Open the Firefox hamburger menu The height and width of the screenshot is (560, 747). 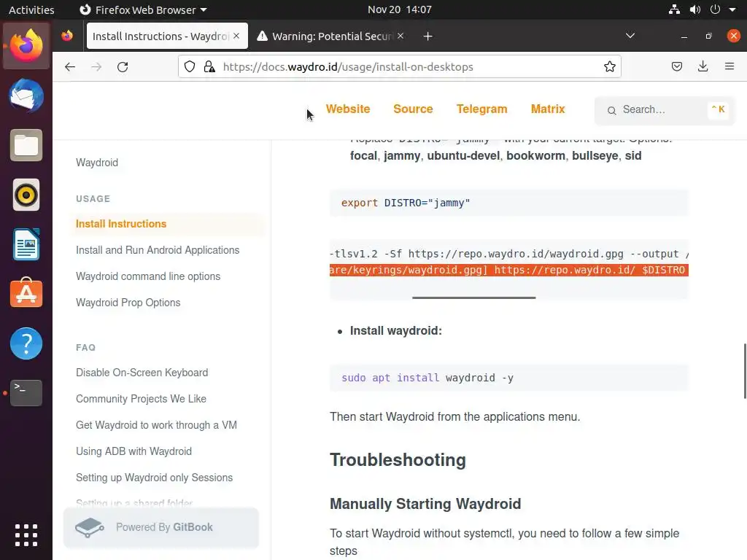click(729, 66)
